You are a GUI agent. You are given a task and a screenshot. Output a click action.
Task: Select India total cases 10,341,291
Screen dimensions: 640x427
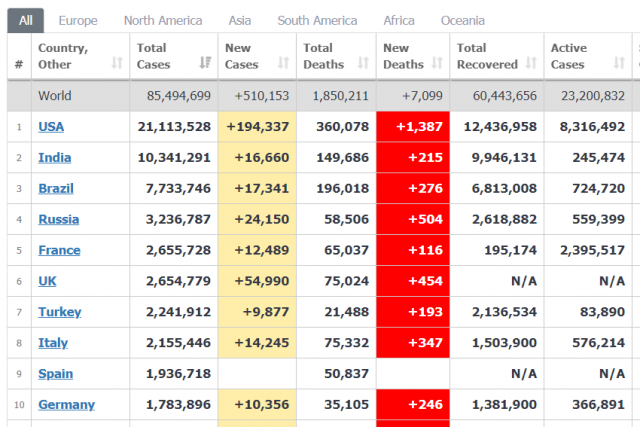(174, 158)
